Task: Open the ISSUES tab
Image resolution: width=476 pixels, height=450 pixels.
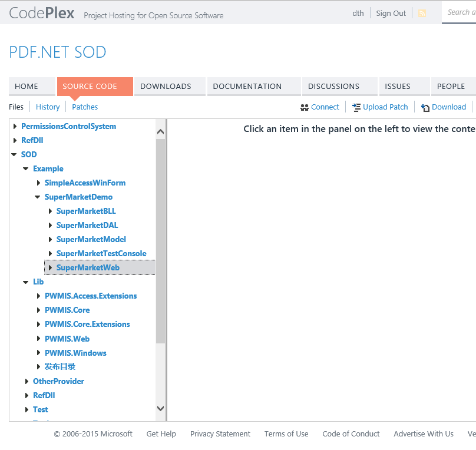Action: pyautogui.click(x=404, y=87)
